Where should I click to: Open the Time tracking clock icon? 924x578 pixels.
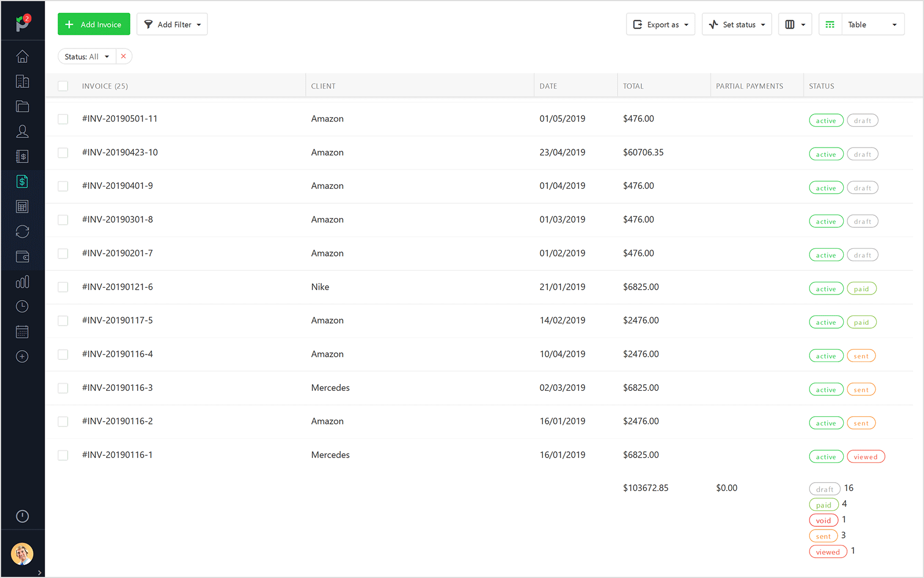[22, 306]
